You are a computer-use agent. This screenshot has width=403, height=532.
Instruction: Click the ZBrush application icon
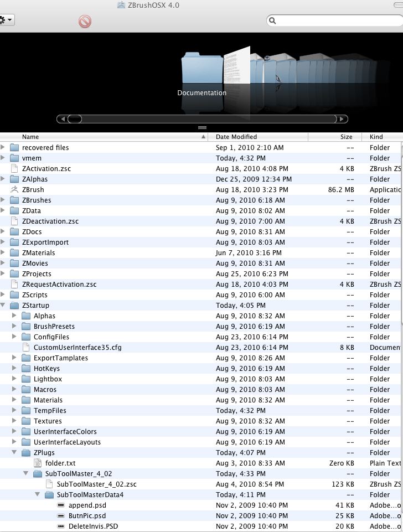[14, 190]
